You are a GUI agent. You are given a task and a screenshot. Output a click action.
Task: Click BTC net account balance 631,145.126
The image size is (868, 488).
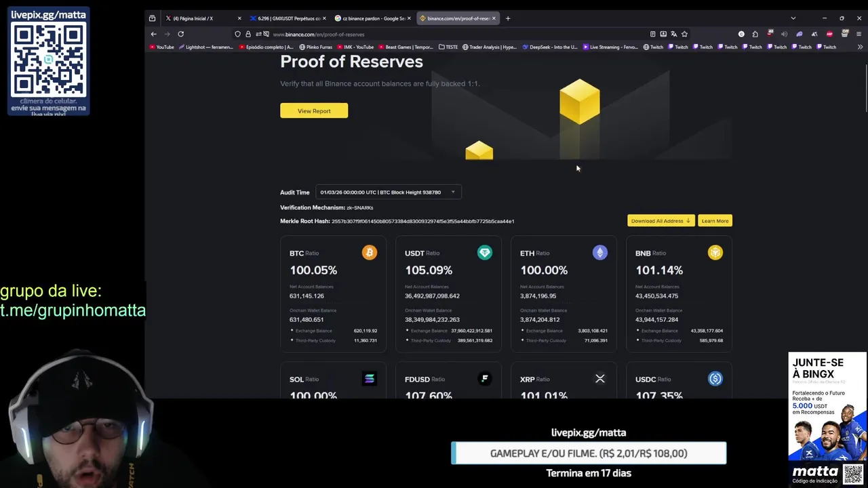tap(307, 296)
